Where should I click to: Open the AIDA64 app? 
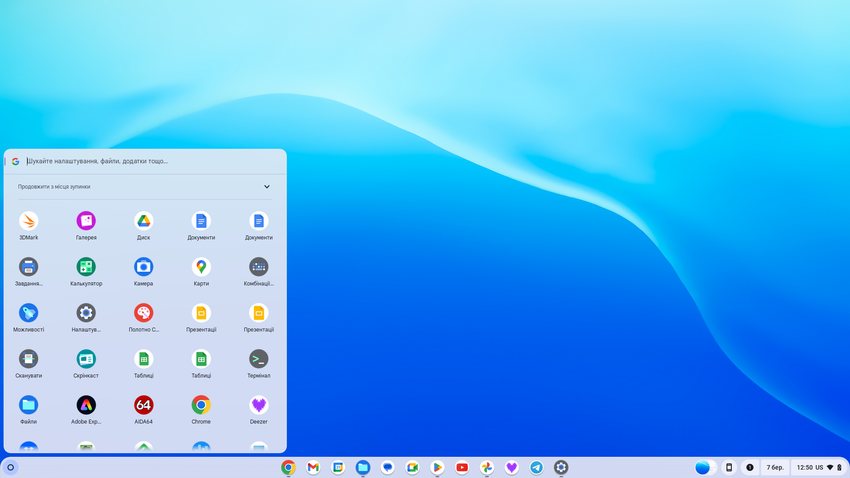point(143,405)
